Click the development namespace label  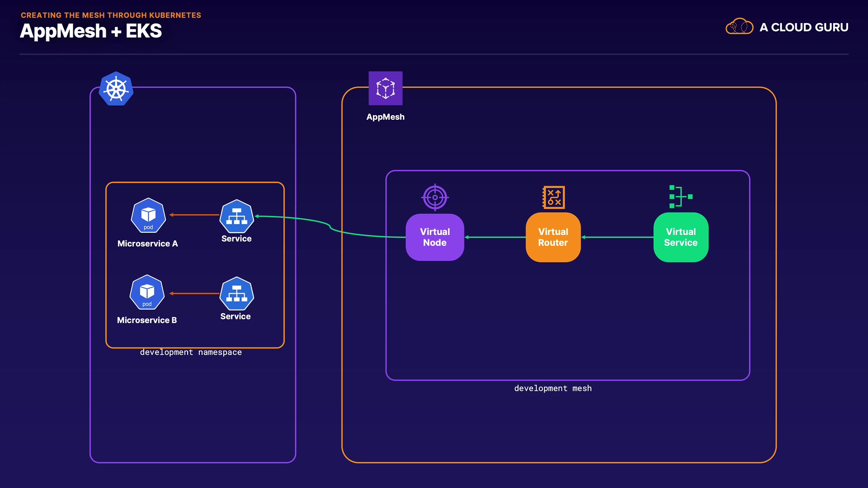tap(191, 352)
